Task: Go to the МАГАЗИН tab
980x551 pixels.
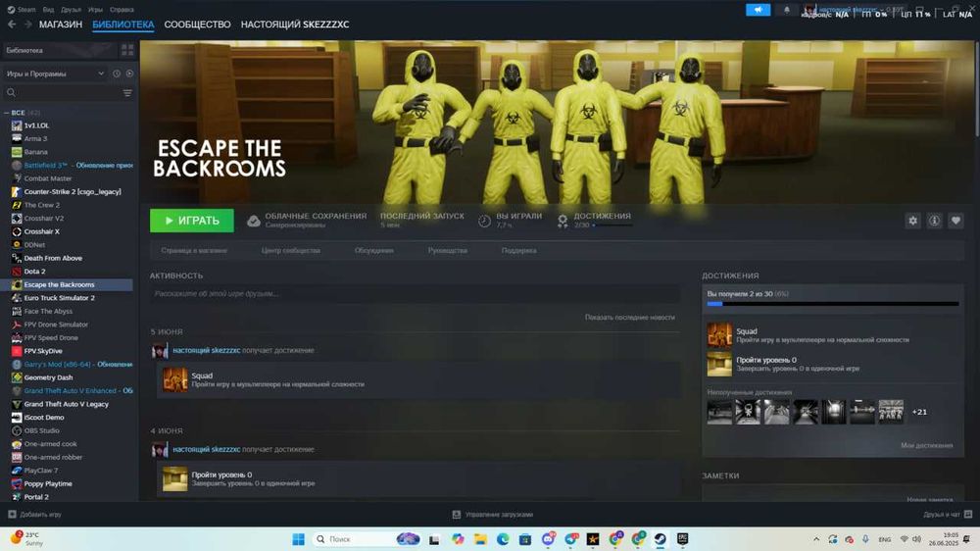Action: [x=61, y=25]
